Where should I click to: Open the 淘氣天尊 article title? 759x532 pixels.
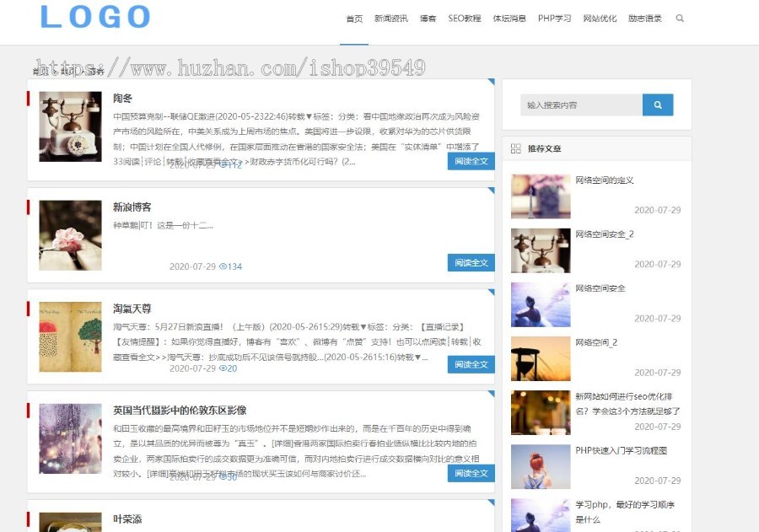tap(132, 309)
